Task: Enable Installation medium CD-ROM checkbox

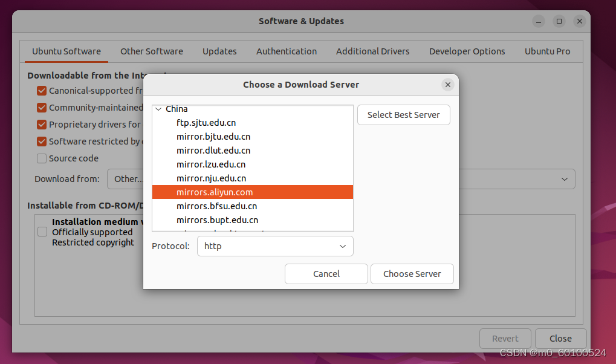Action: [42, 232]
